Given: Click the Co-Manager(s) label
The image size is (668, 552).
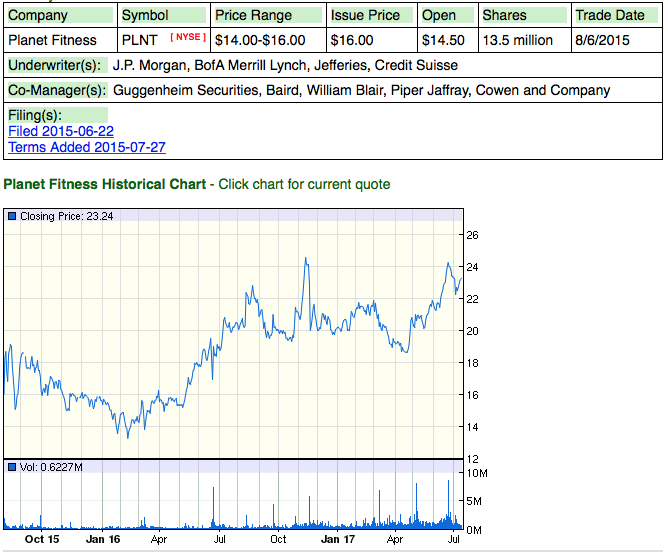Looking at the screenshot, I should pyautogui.click(x=58, y=90).
